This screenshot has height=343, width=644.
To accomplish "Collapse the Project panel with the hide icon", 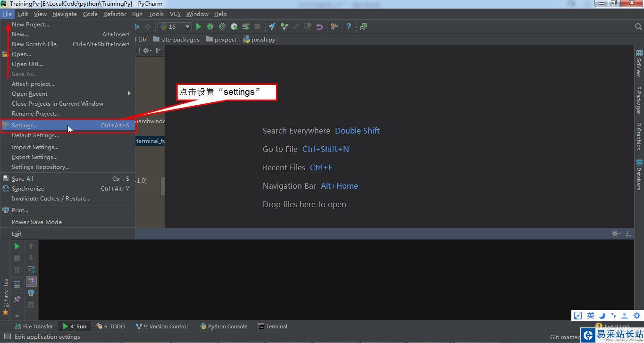I will [x=159, y=50].
